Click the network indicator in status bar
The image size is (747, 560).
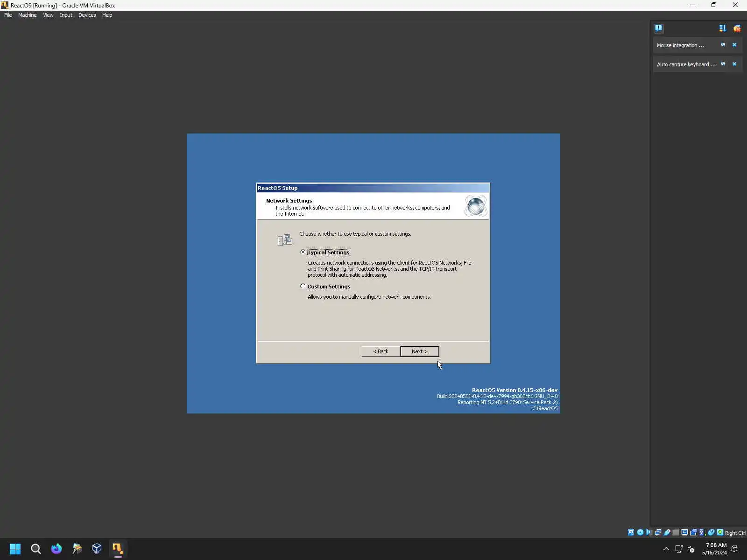[658, 532]
